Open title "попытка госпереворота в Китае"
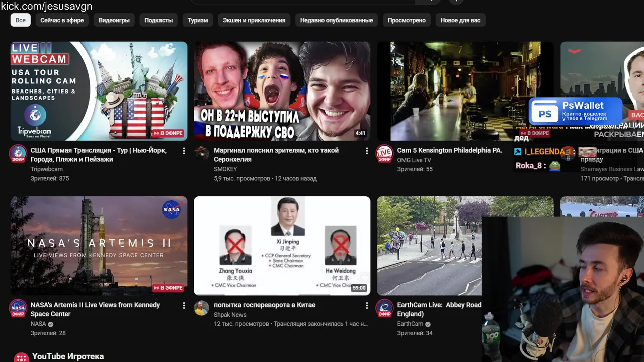The width and height of the screenshot is (644, 362). tap(265, 305)
